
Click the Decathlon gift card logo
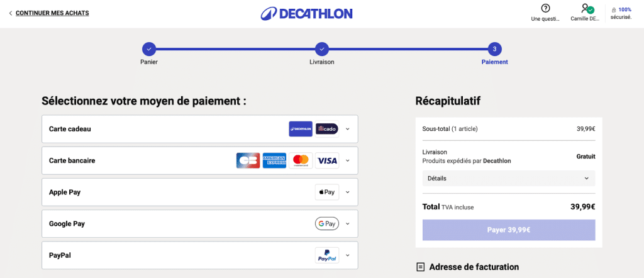click(301, 128)
